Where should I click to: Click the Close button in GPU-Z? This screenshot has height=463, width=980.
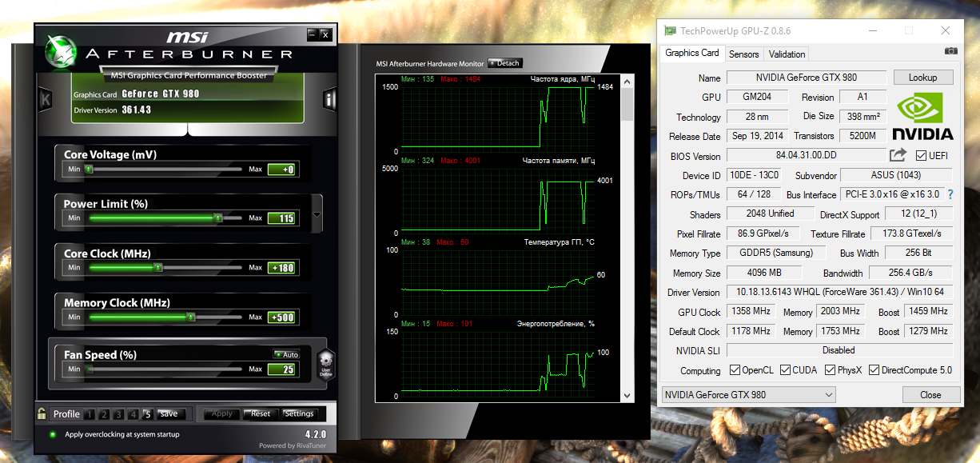[x=930, y=395]
